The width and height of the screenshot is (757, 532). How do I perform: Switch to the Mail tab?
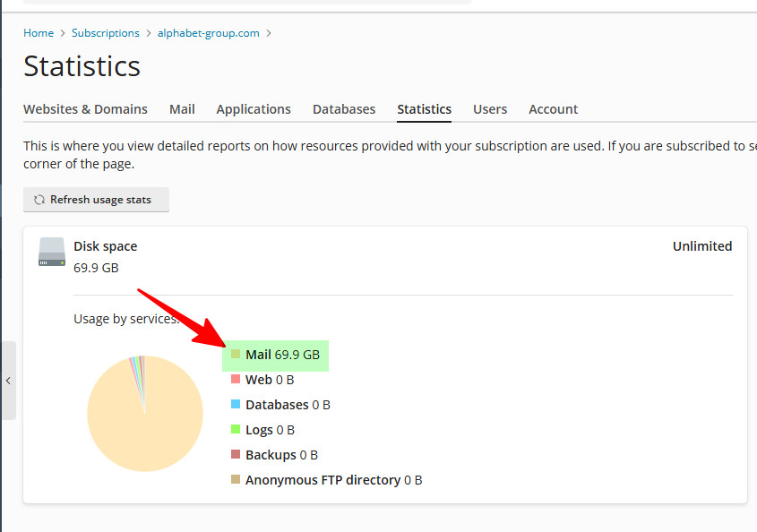tap(182, 109)
